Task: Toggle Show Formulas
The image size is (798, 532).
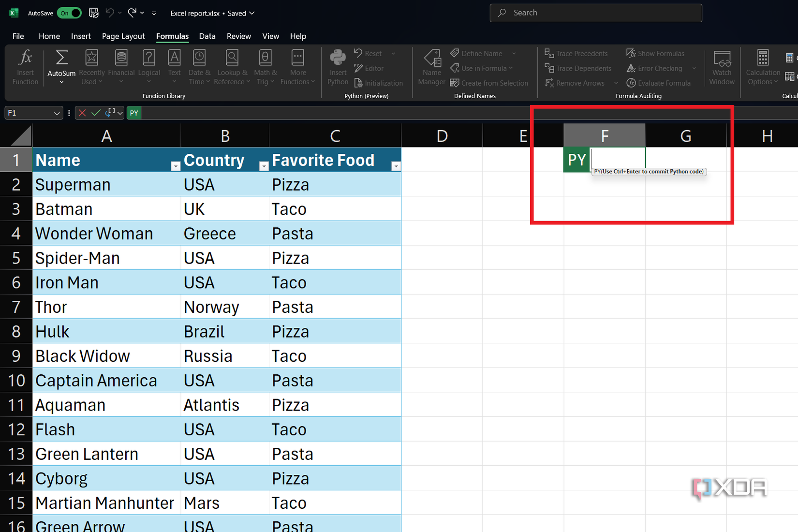Action: click(x=655, y=53)
